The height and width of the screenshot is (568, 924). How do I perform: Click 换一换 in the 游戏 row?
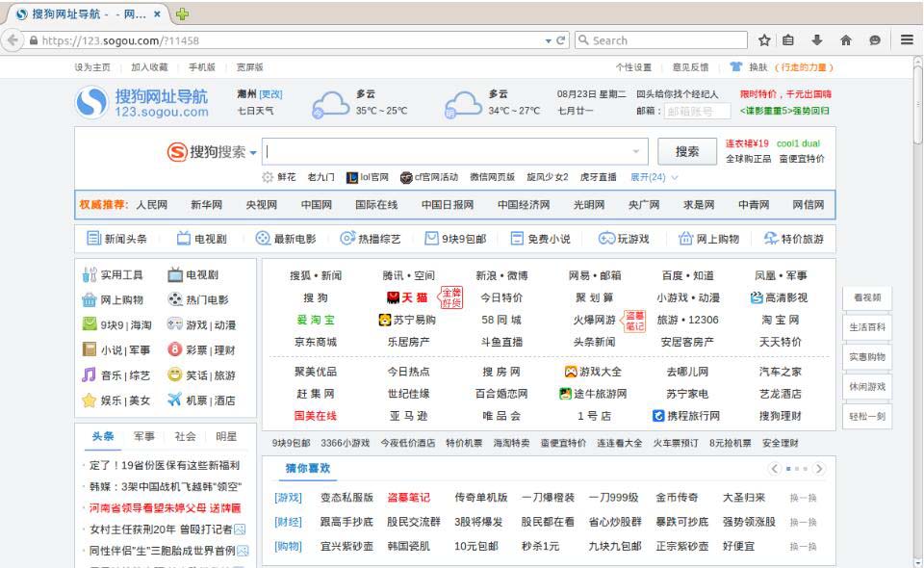click(x=803, y=498)
